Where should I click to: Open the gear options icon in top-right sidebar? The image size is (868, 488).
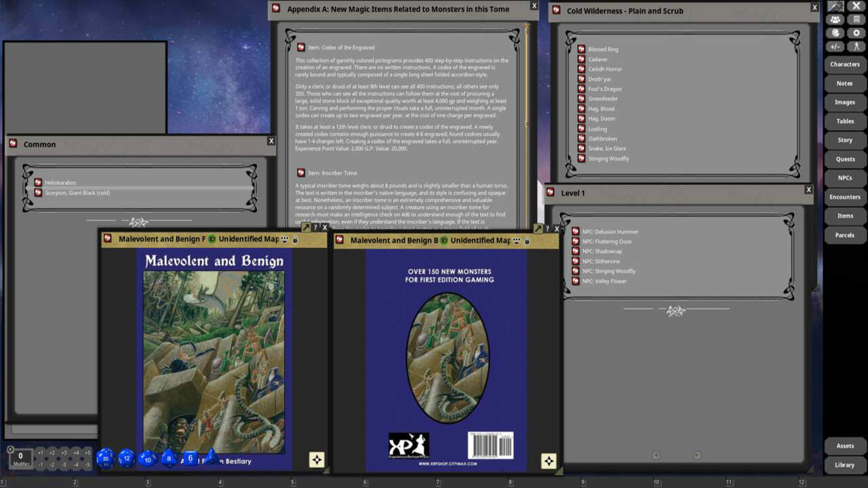click(856, 33)
